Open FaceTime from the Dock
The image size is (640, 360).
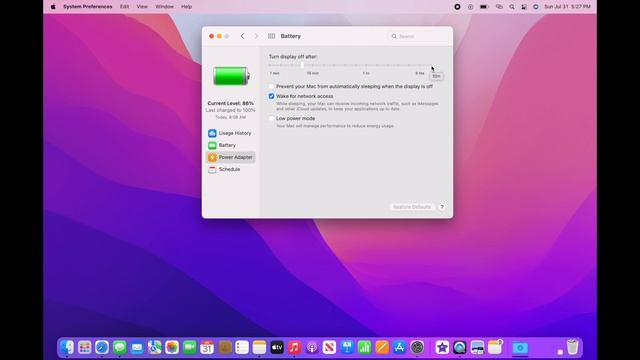click(189, 347)
